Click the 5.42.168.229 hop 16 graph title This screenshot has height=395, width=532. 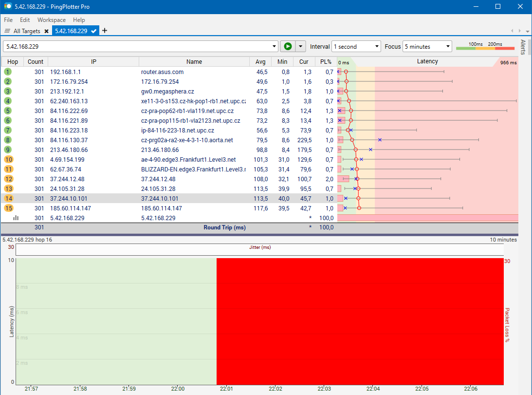(27, 240)
